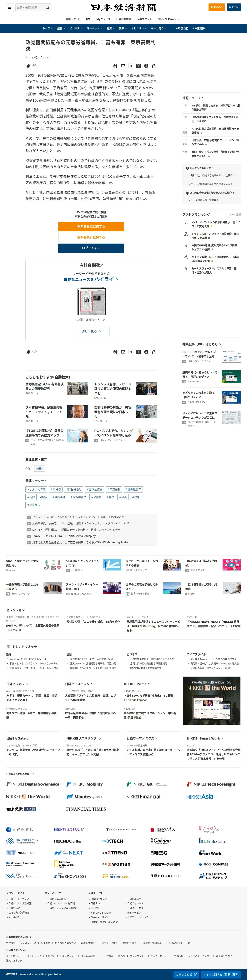Click the NIKKEI FT the World banner
The image size is (247, 980).
coord(211,700)
